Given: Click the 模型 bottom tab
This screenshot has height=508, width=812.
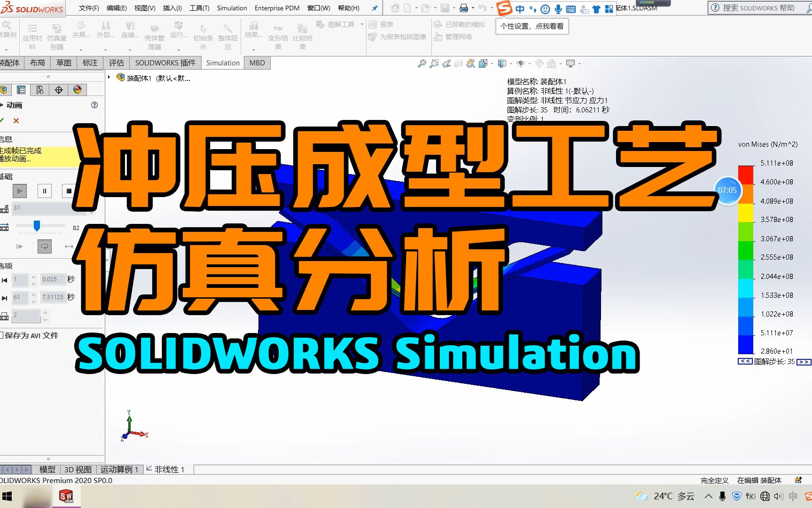Looking at the screenshot, I should (47, 469).
